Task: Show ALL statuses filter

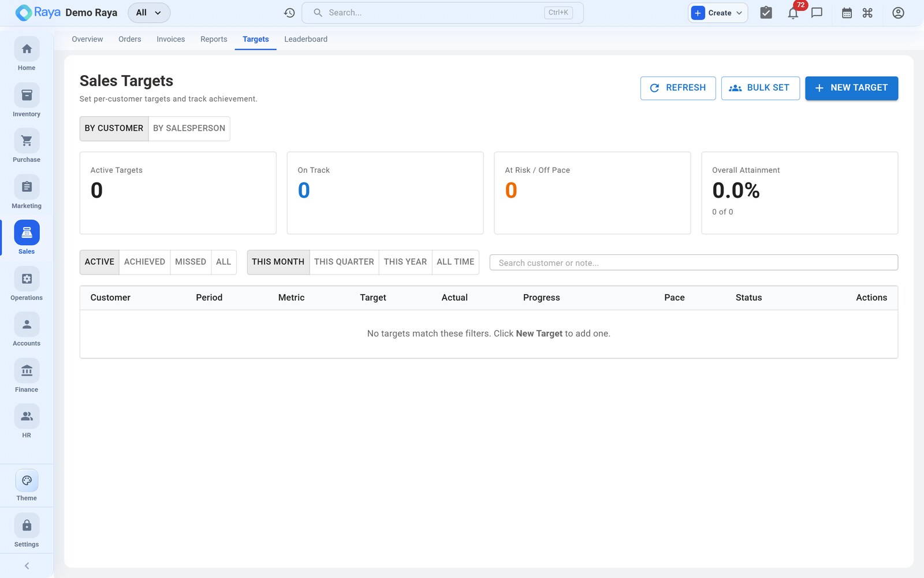Action: coord(223,262)
